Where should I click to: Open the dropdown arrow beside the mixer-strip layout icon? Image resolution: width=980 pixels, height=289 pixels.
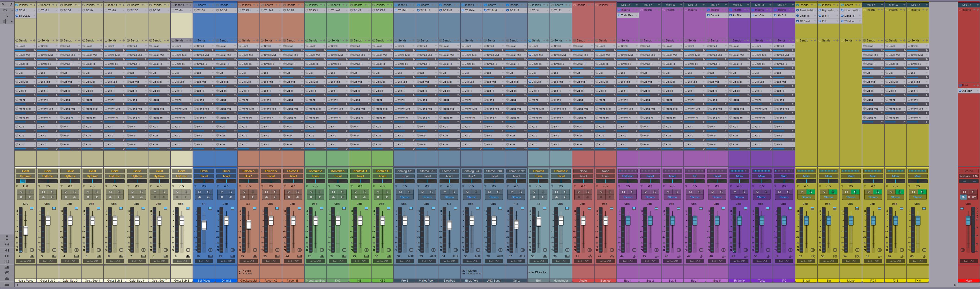(x=12, y=22)
